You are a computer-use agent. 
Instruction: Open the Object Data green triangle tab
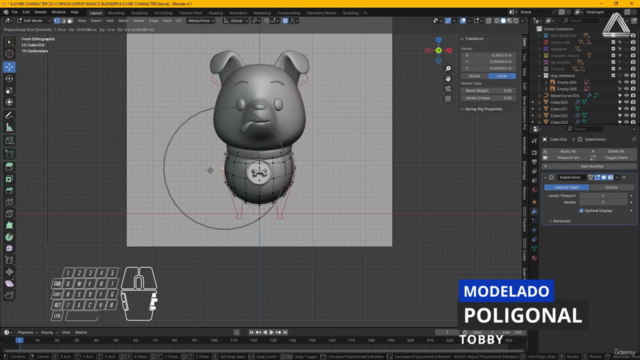[x=534, y=249]
